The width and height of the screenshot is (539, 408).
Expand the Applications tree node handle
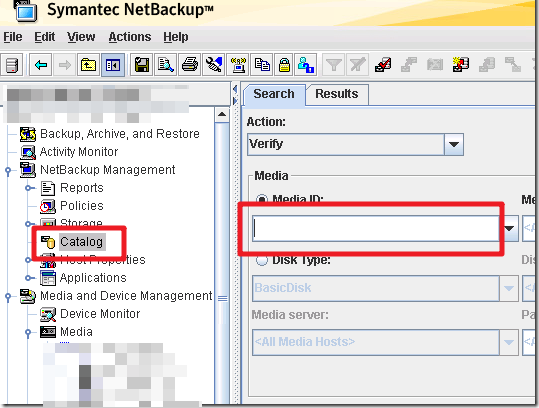30,278
